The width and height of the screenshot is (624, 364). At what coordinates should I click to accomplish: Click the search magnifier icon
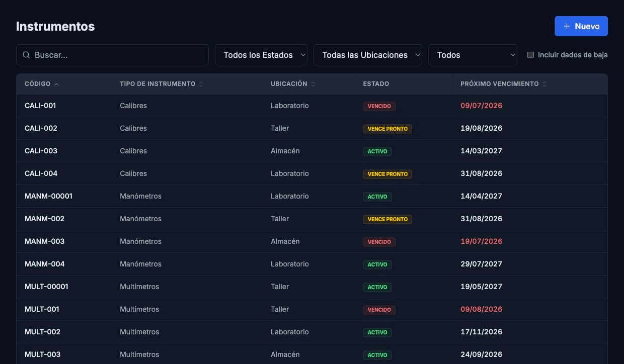26,55
